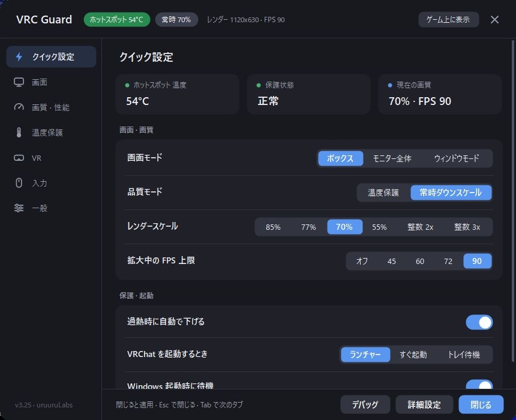Viewport: 516px width, 420px height.
Task: Set render scale to 整数 2x
Action: click(420, 227)
